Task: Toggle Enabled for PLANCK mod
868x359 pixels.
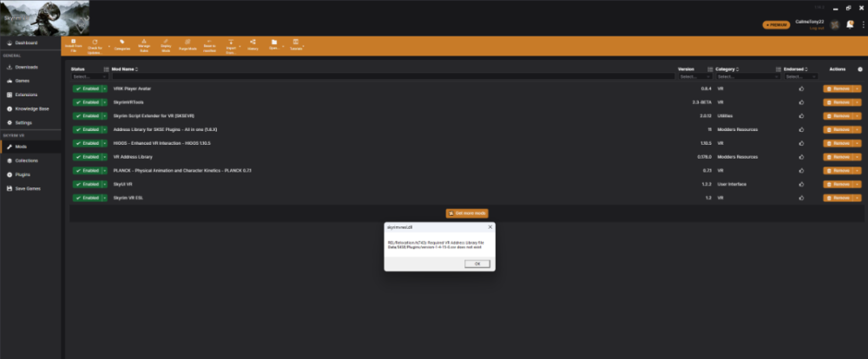Action: (86, 170)
